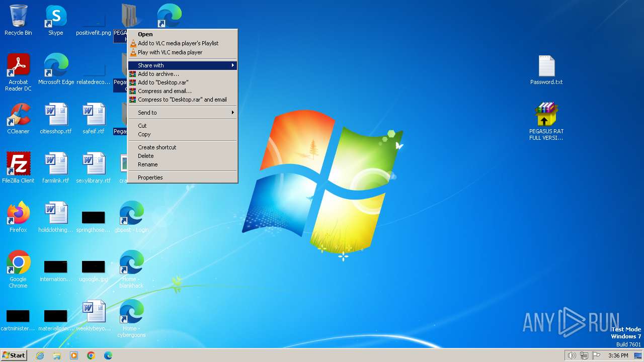Choose Play with VLC media player
This screenshot has width=644, height=362.
pyautogui.click(x=183, y=52)
